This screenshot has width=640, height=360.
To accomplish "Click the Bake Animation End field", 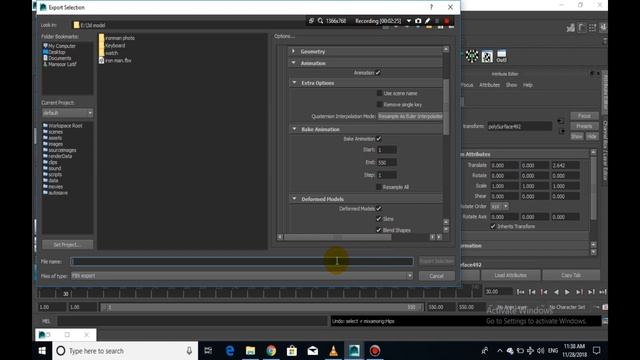I will tap(387, 162).
